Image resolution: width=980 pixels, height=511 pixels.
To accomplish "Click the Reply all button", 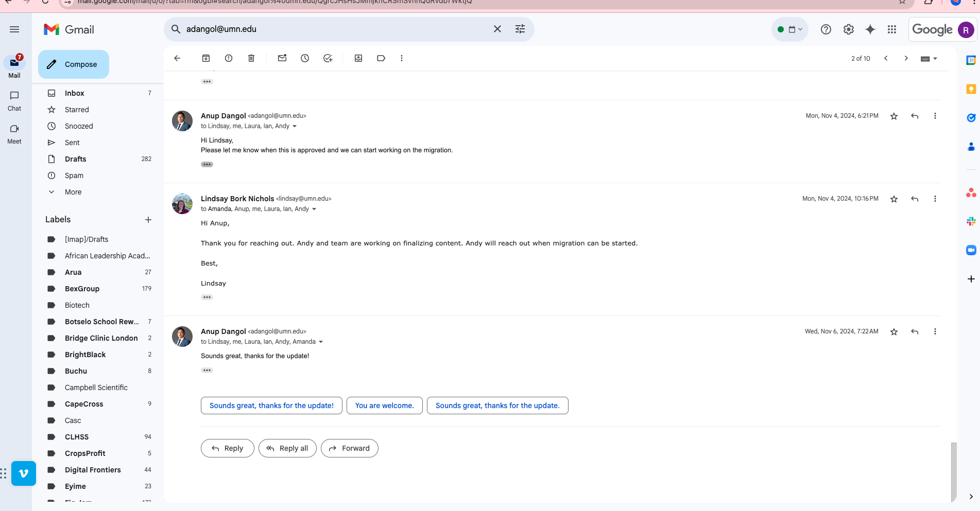I will click(287, 448).
